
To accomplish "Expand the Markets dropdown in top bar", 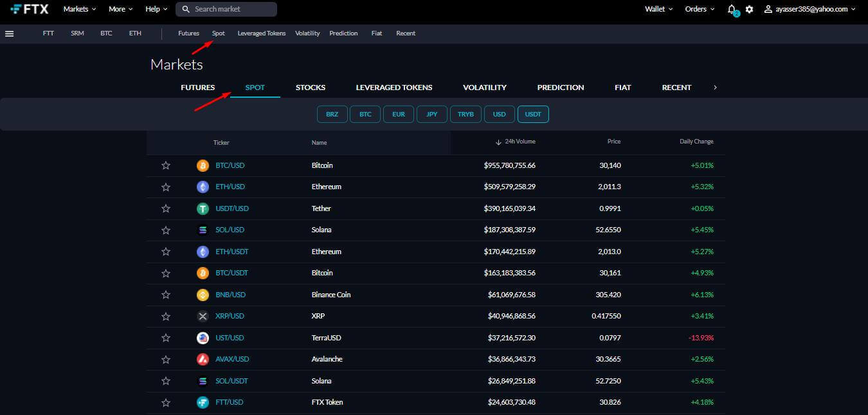I will [80, 9].
